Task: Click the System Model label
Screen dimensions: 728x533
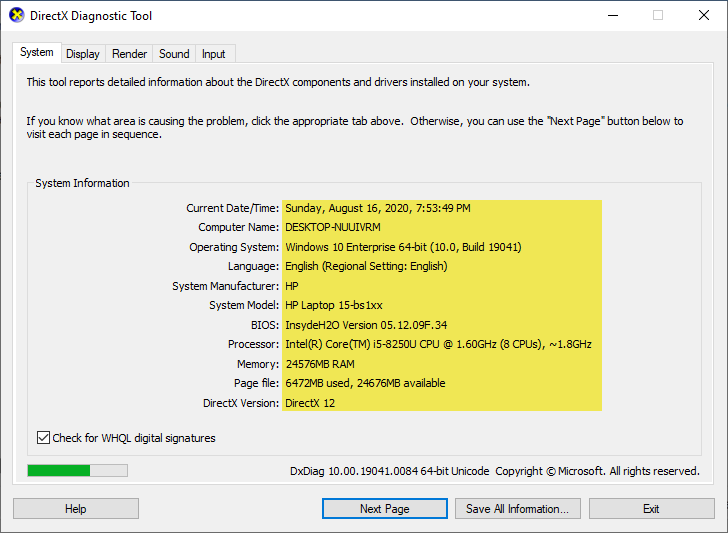Action: [x=244, y=306]
